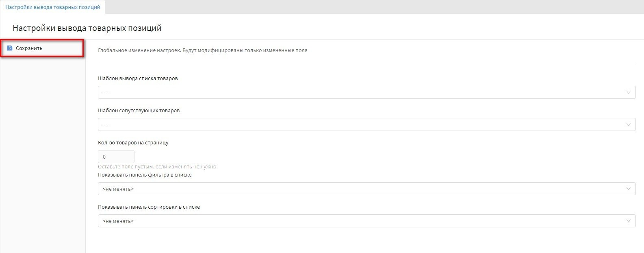Click the Показывать панель сортировки в списке label
644x253 pixels.
tap(149, 207)
